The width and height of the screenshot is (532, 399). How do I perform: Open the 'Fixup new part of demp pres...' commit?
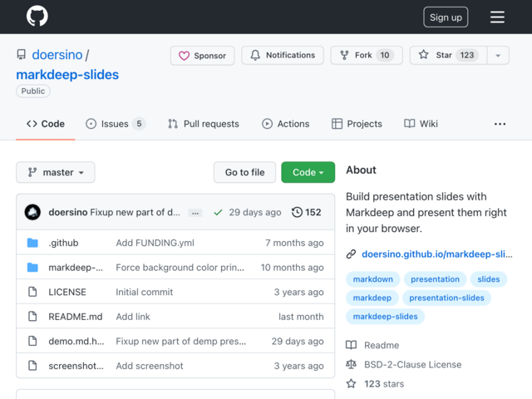click(x=181, y=342)
